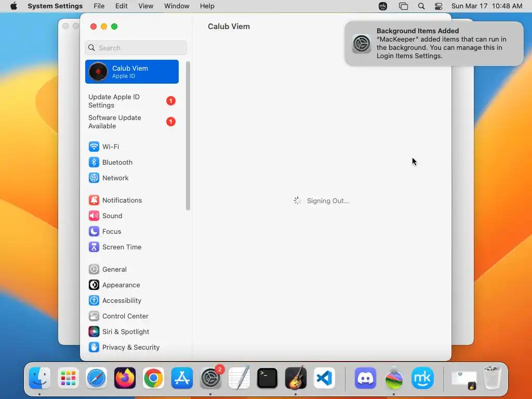This screenshot has height=399, width=532.
Task: Click System Settings icon in the Dock
Action: click(211, 378)
